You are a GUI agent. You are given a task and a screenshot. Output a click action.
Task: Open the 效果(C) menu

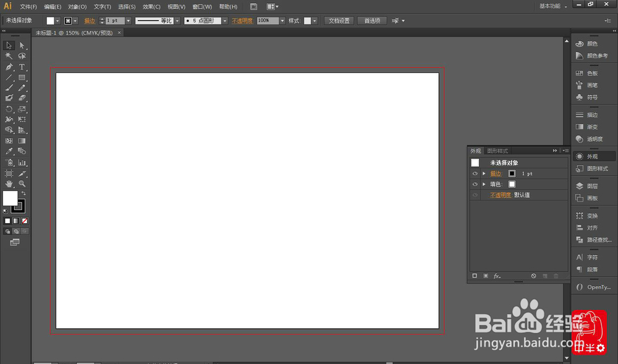pos(151,7)
